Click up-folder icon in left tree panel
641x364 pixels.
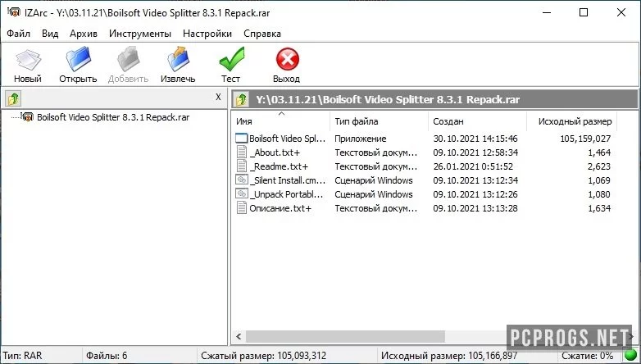pos(13,98)
